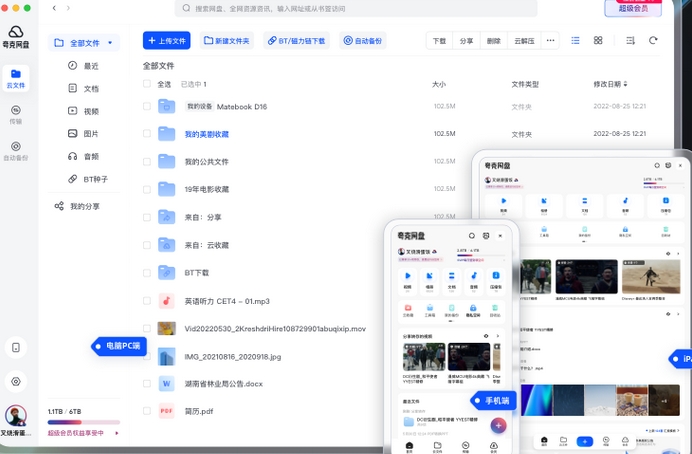This screenshot has width=692, height=454.
Task: Switch to grid view
Action: [598, 41]
